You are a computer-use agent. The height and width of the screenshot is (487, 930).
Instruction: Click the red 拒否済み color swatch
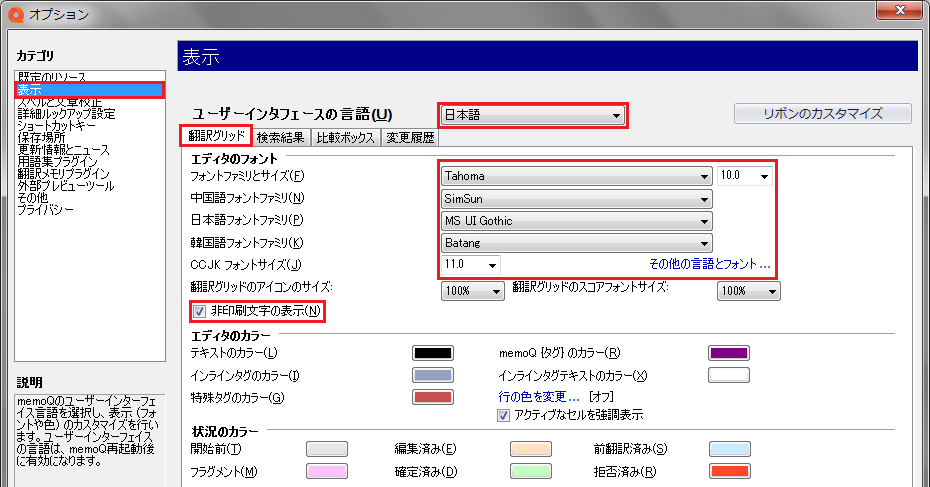coord(729,471)
